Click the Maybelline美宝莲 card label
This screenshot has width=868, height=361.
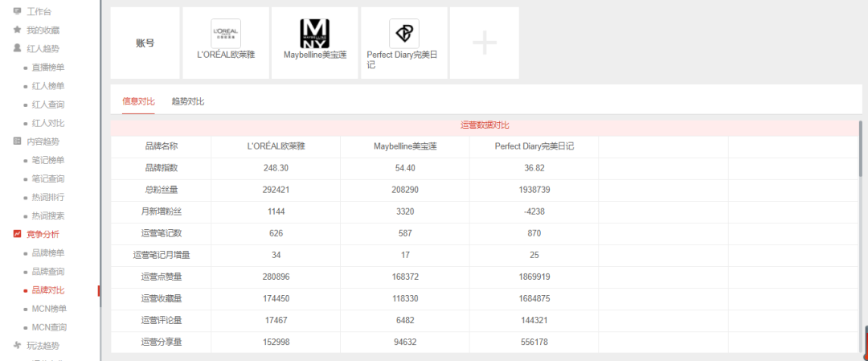(x=315, y=55)
